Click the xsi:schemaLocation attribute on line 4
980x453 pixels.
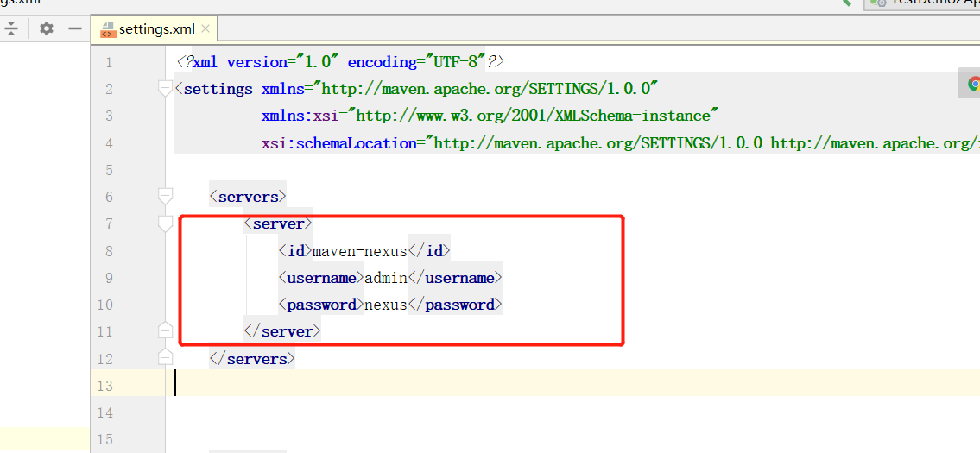tap(338, 143)
